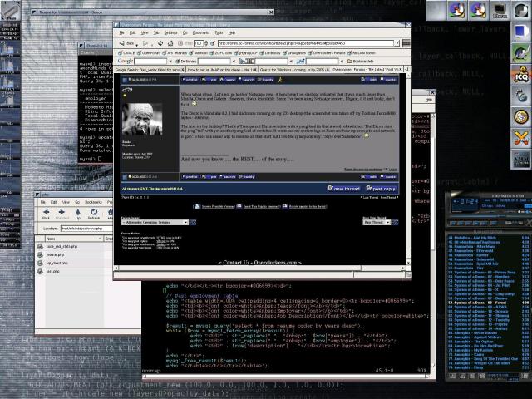Click the clock moon dock tile
The height and width of the screenshot is (399, 532).
coord(521,11)
